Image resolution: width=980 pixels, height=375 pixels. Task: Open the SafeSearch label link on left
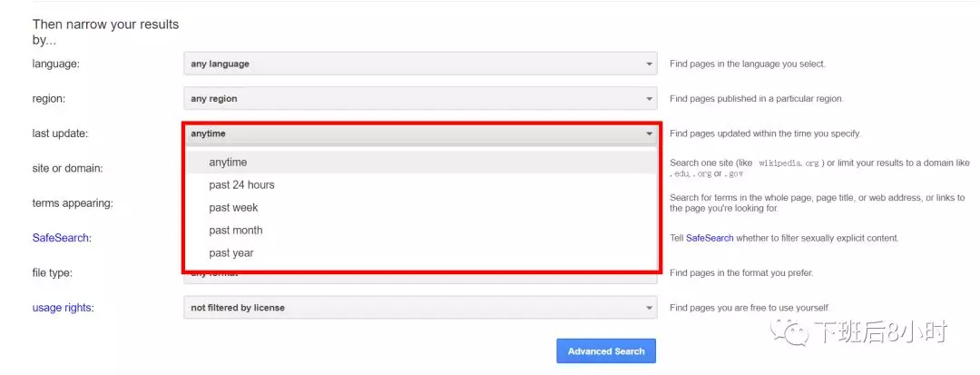point(61,238)
